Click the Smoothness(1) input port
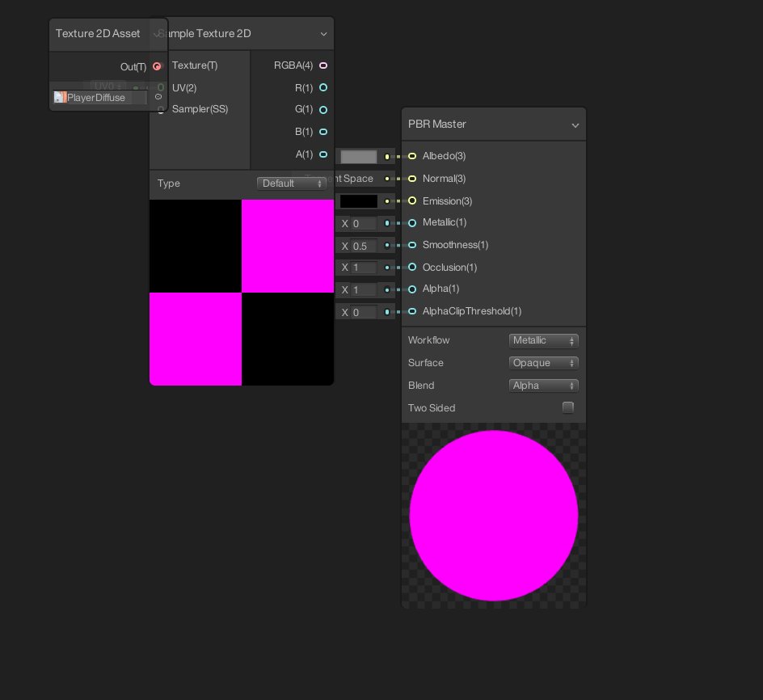763x700 pixels. tap(412, 245)
